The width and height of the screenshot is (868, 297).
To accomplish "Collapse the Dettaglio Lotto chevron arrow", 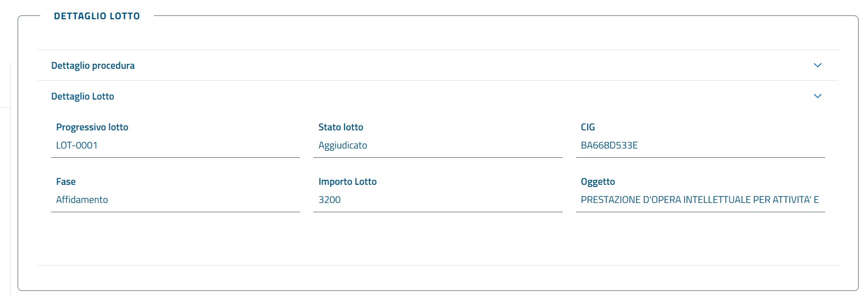I will coord(817,96).
